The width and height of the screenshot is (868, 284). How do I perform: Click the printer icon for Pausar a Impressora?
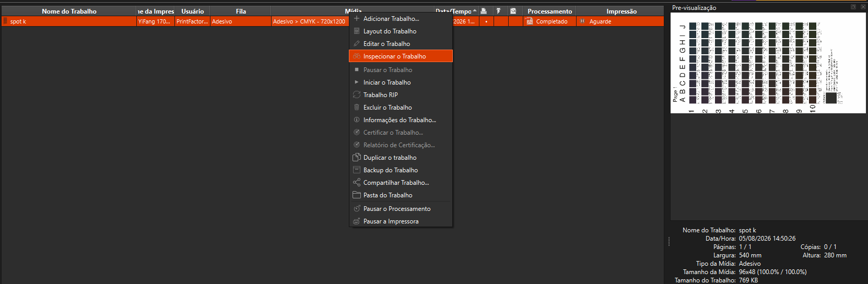click(357, 221)
